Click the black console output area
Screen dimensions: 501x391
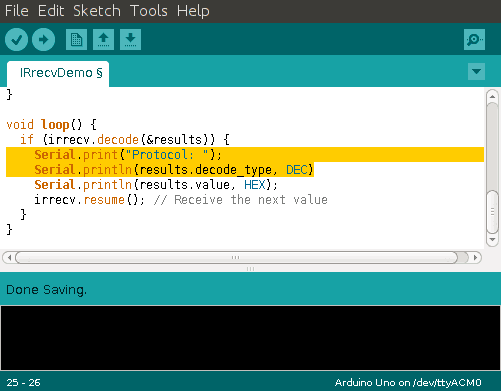click(250, 338)
